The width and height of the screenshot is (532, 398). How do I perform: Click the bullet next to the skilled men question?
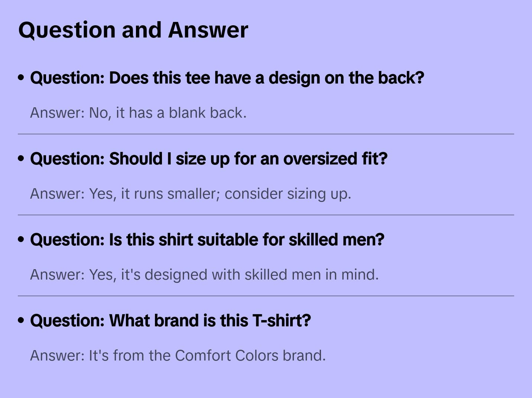(x=21, y=240)
